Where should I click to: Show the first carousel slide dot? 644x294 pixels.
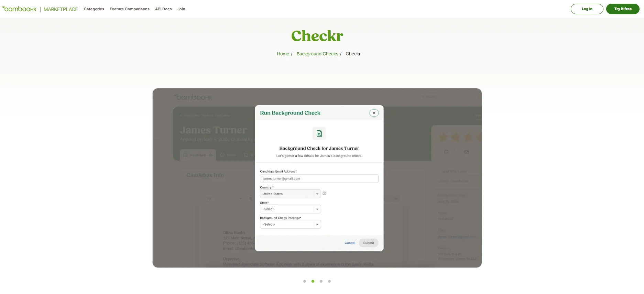[x=305, y=281]
